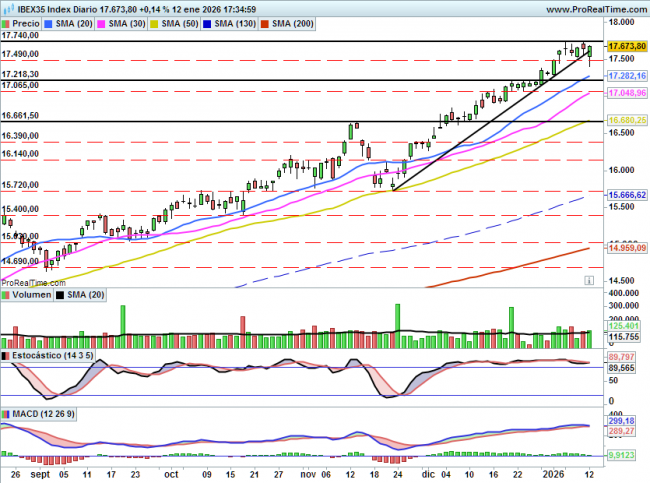The image size is (650, 483).
Task: Click the level label 16.140,00
Action: pos(20,154)
